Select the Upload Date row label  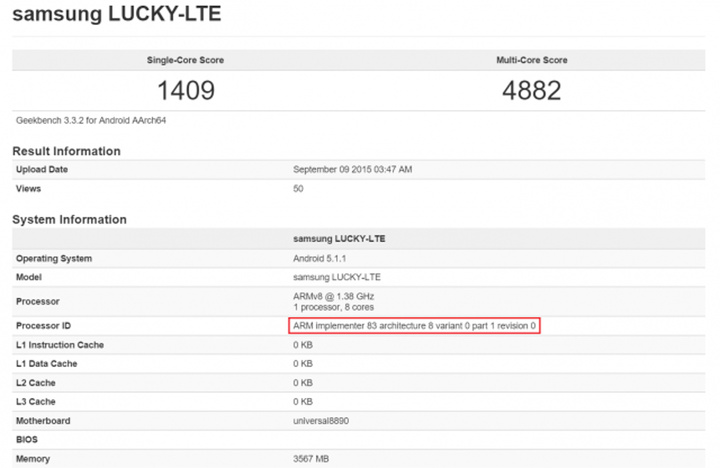42,170
